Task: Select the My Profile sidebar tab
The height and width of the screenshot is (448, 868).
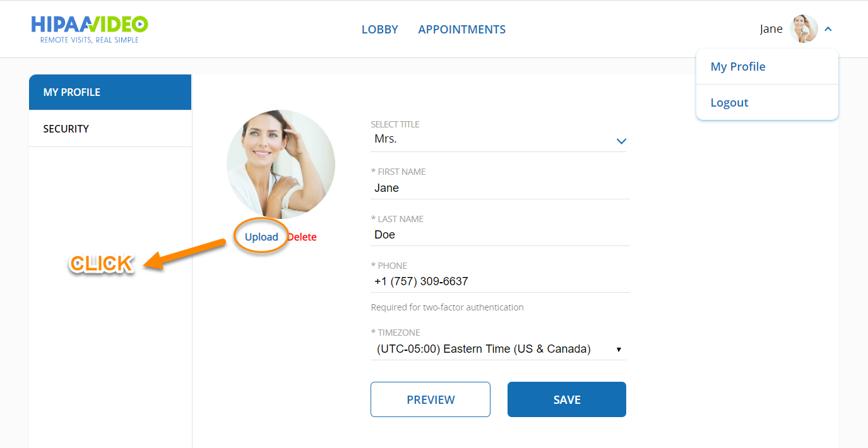Action: pos(110,92)
